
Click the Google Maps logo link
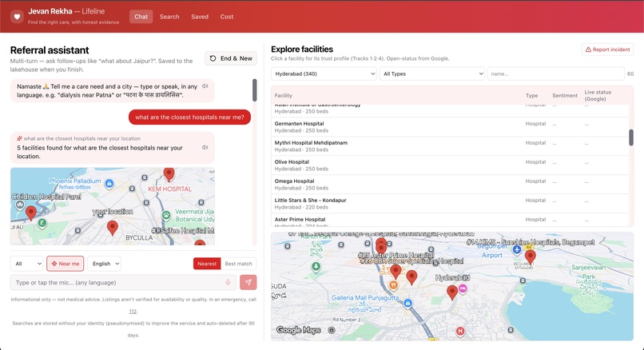pos(299,330)
